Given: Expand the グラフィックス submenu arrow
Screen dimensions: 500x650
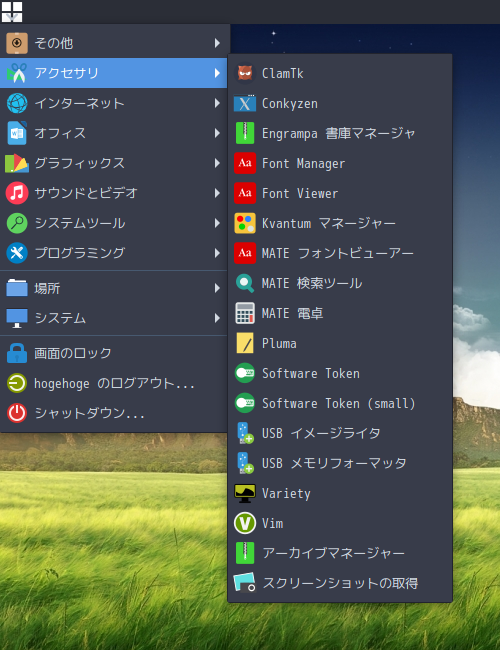Looking at the screenshot, I should 217,163.
